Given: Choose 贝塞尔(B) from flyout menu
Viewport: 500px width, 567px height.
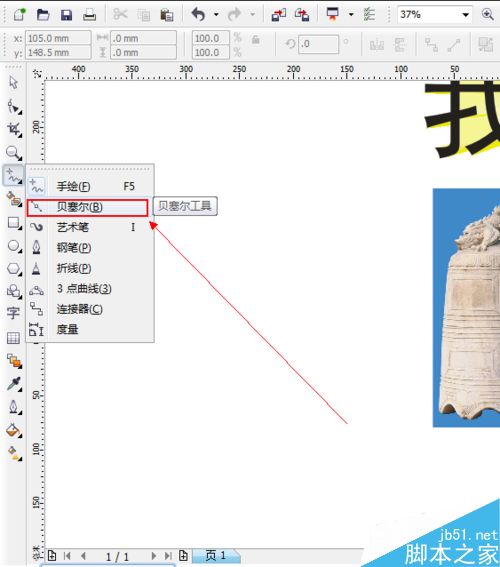Looking at the screenshot, I should click(87, 208).
